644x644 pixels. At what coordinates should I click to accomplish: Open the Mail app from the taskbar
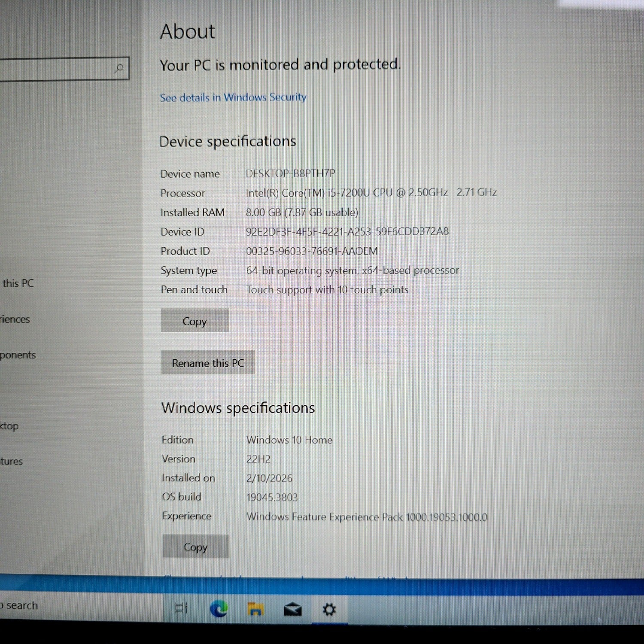292,609
